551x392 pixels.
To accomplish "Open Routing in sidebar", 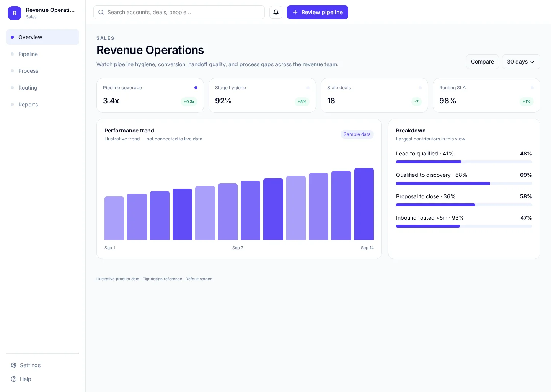I will pyautogui.click(x=42, y=88).
